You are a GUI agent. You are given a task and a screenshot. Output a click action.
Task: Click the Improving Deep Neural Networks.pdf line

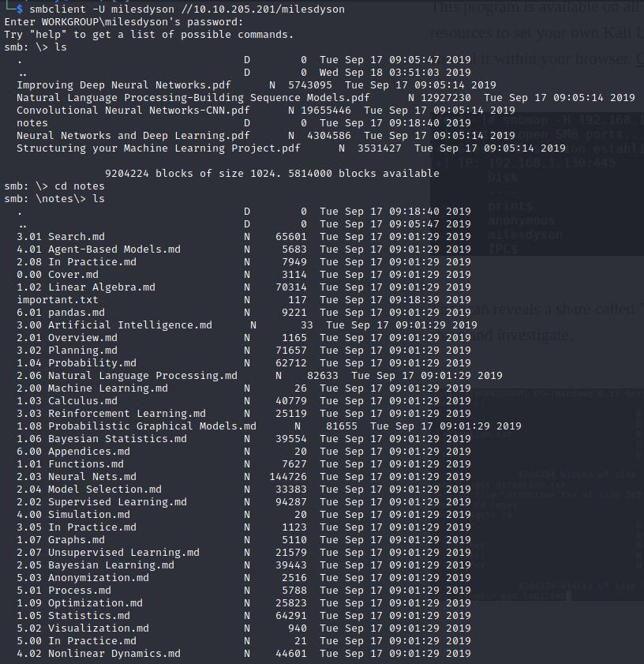256,85
